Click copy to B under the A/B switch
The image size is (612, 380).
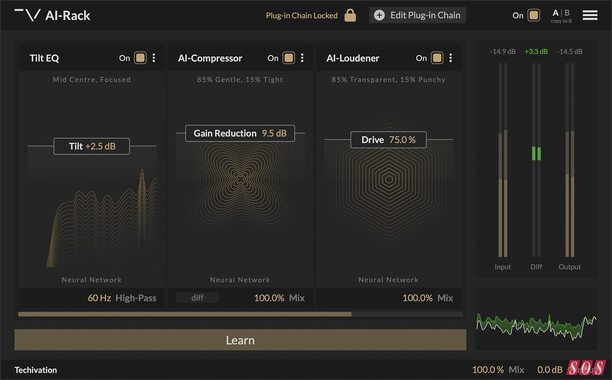point(561,21)
